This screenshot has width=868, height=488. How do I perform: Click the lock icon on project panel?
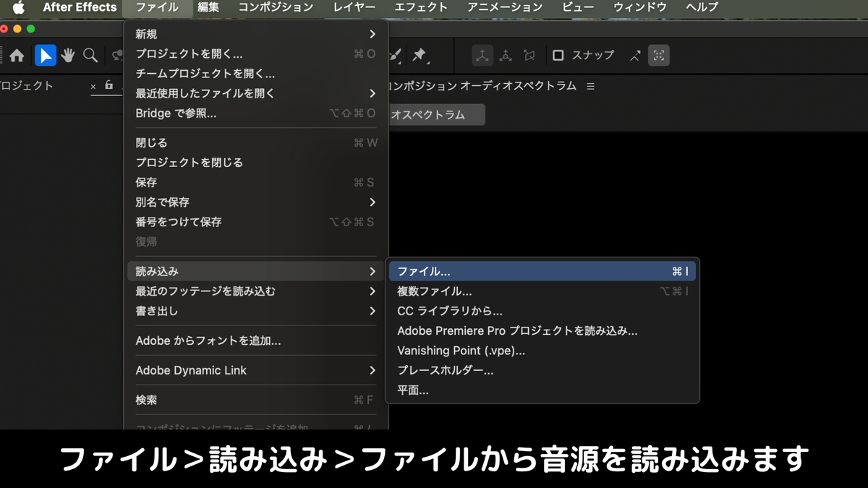click(x=109, y=85)
